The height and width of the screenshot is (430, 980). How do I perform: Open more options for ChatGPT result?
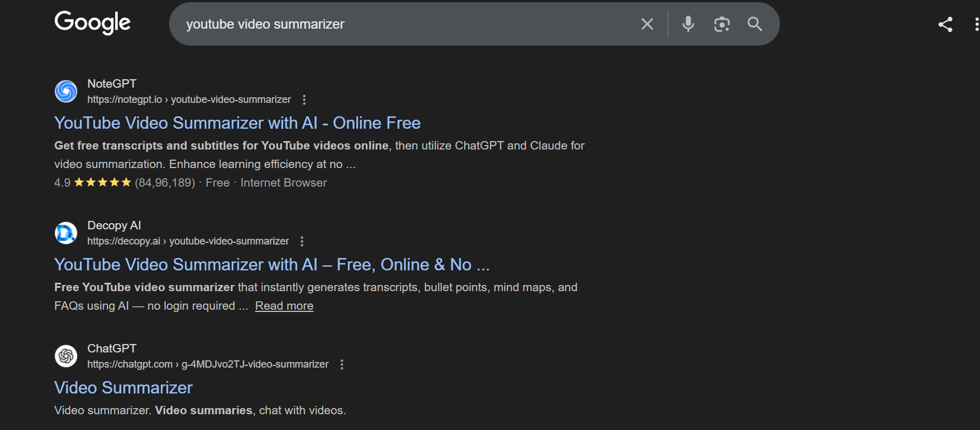click(342, 364)
